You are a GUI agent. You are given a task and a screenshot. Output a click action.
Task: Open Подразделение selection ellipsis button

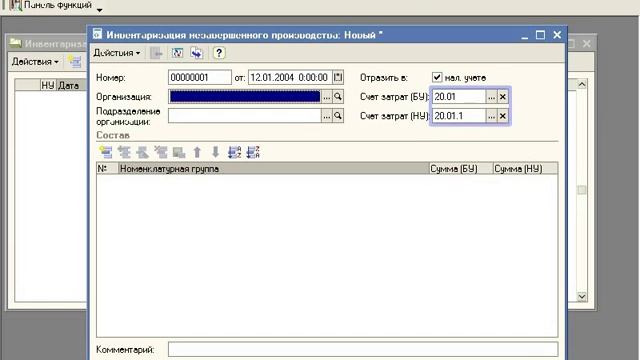[327, 116]
